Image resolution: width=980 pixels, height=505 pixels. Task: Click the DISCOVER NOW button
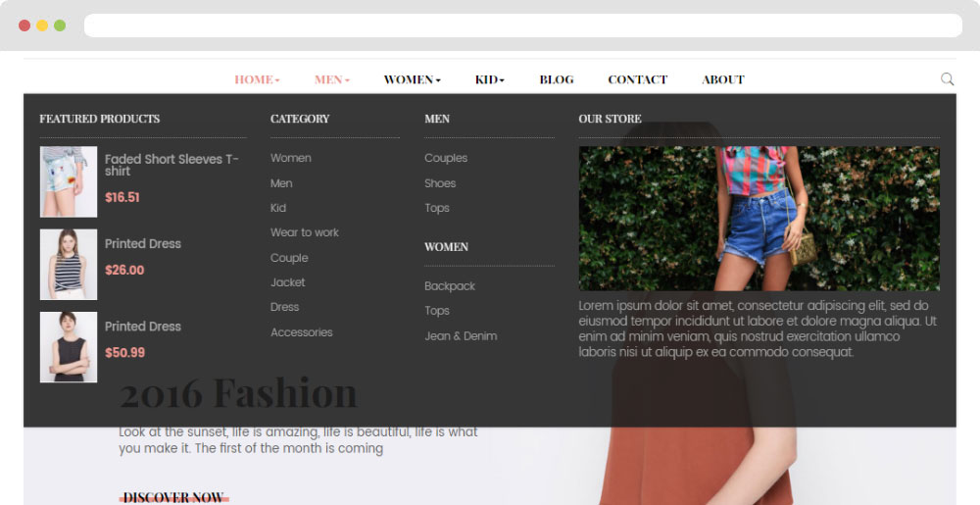click(173, 497)
